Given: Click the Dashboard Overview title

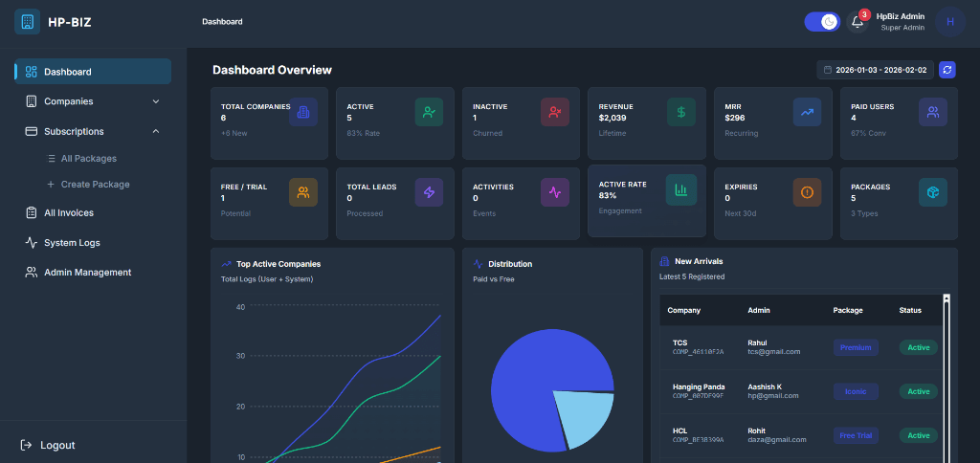Looking at the screenshot, I should click(x=272, y=70).
